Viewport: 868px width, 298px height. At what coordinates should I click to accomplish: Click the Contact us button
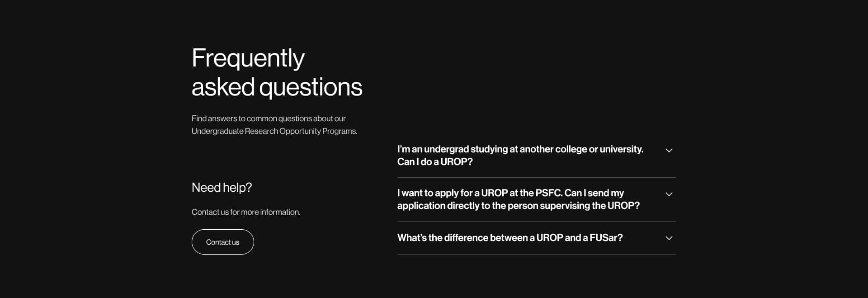[222, 242]
